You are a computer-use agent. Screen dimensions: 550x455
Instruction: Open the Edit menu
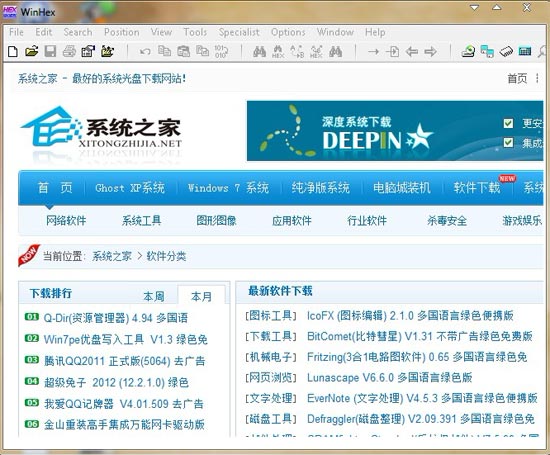tap(43, 32)
